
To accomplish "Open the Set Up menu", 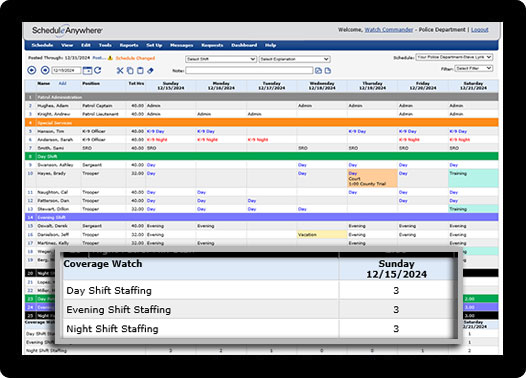I will click(x=154, y=45).
